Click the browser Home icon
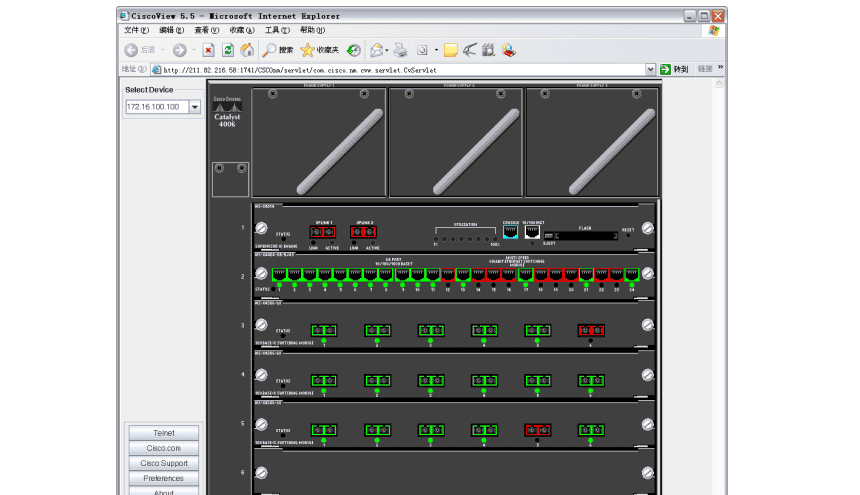 (247, 50)
